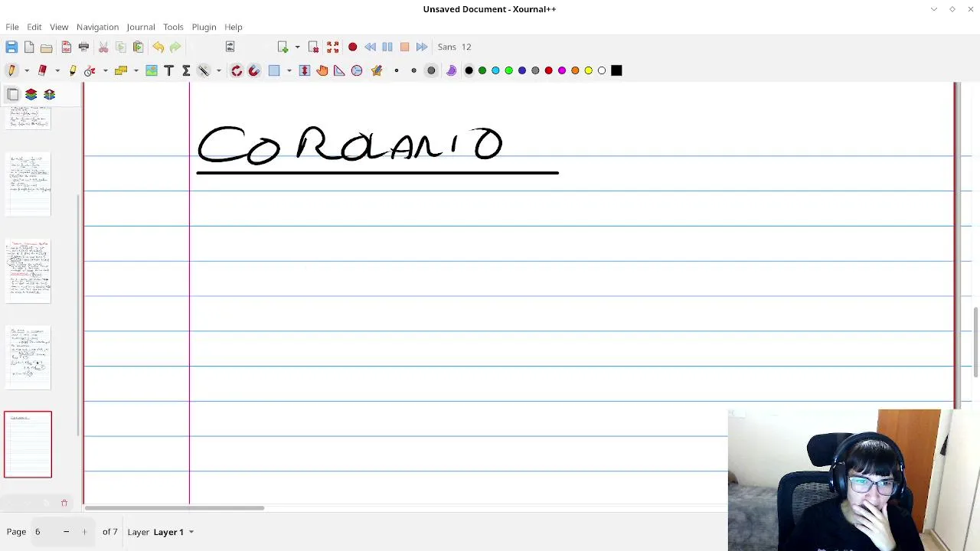
Task: Undo the last stroke
Action: coord(158,47)
